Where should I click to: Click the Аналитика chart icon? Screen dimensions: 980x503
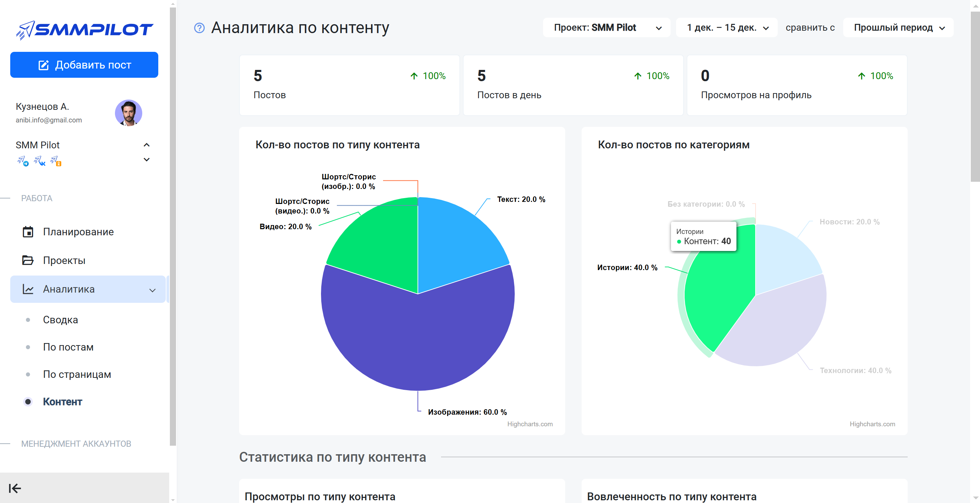click(28, 289)
